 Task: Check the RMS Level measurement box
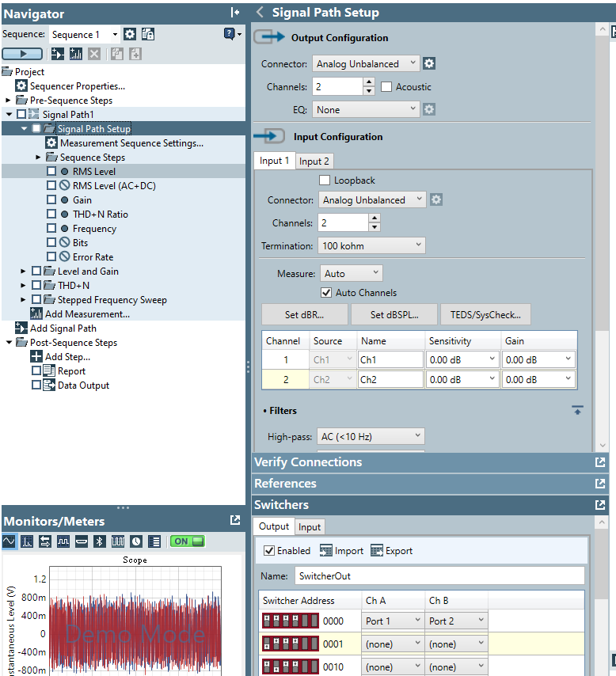(x=51, y=171)
